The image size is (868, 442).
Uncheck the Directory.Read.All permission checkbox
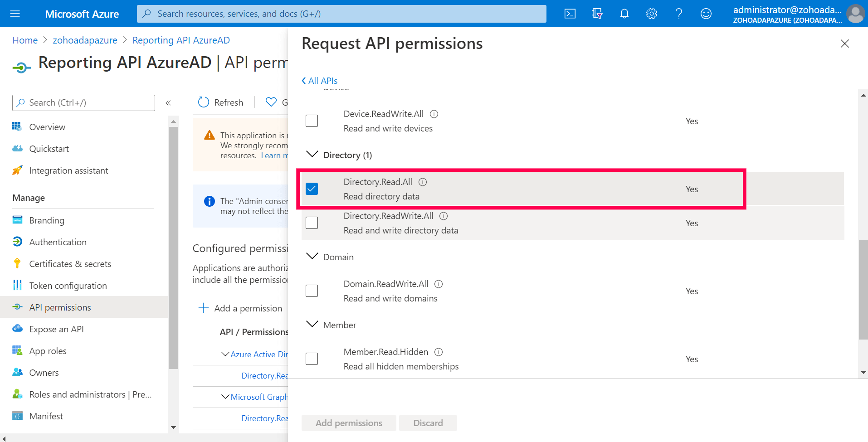coord(312,189)
